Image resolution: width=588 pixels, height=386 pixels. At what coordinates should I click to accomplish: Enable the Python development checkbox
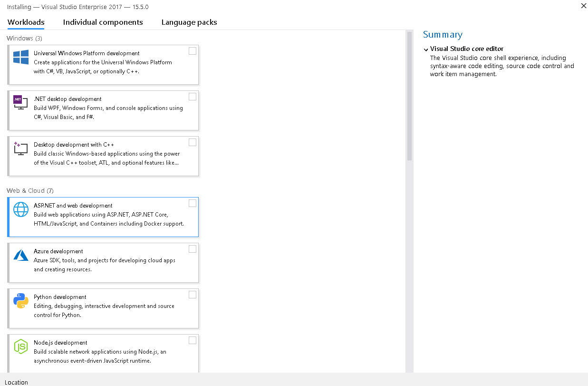pos(193,295)
